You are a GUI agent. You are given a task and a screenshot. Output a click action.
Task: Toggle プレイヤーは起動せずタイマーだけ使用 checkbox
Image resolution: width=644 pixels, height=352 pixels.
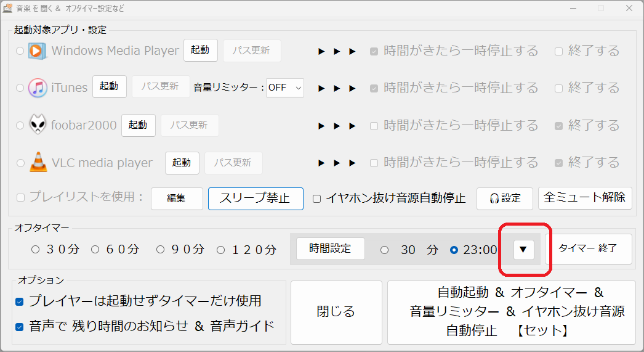click(x=19, y=302)
